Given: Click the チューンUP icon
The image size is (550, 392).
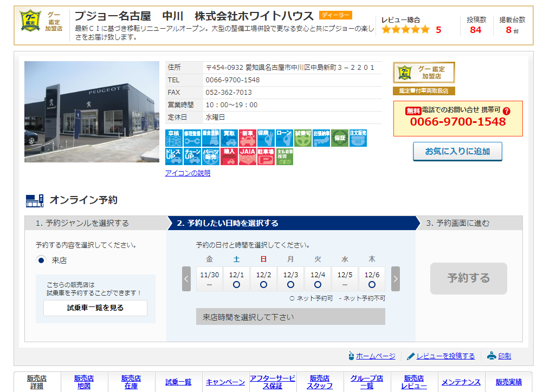Looking at the screenshot, I should (x=192, y=156).
